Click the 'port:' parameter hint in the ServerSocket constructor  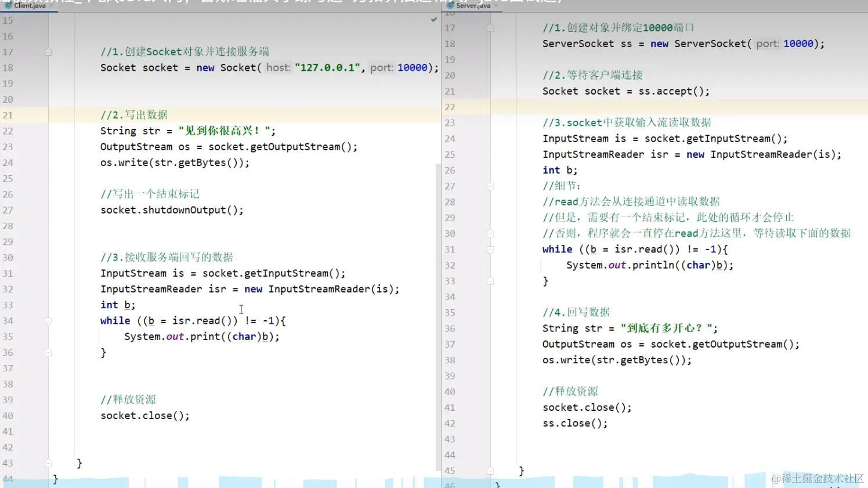click(x=768, y=44)
